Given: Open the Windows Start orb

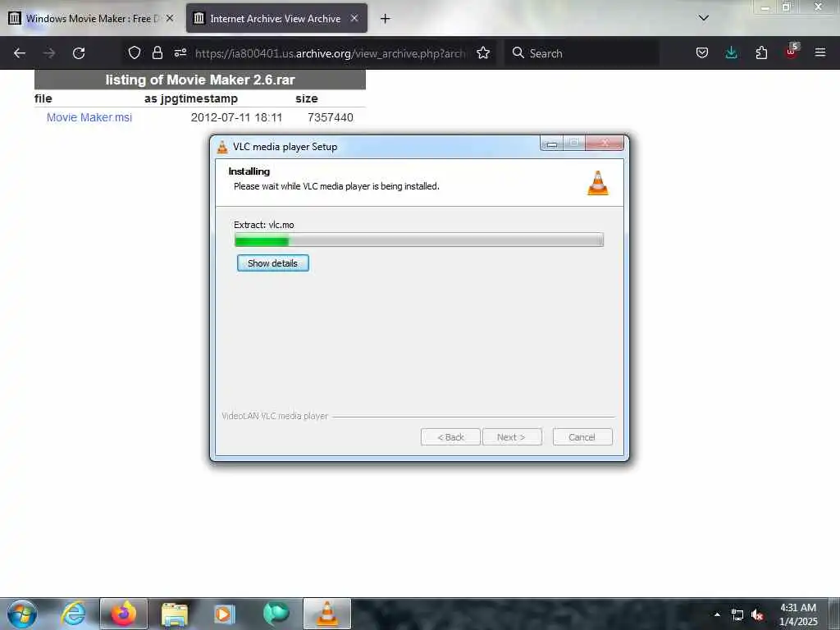Looking at the screenshot, I should coord(22,614).
